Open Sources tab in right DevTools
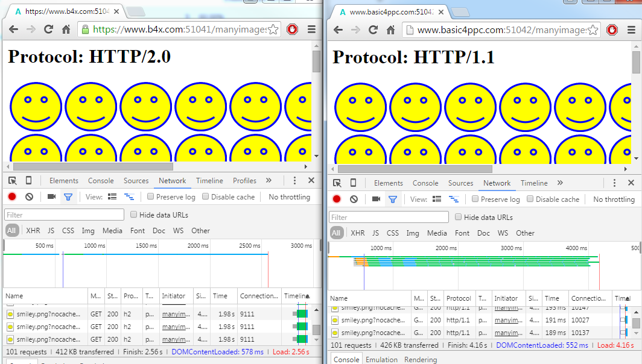The height and width of the screenshot is (364, 642). (460, 183)
